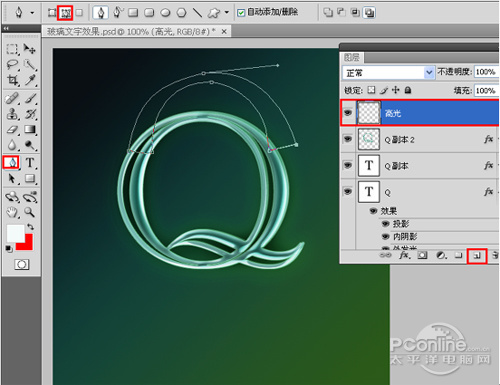The image size is (500, 385).
Task: Select the Rectangular Marquee tool
Action: (x=12, y=49)
